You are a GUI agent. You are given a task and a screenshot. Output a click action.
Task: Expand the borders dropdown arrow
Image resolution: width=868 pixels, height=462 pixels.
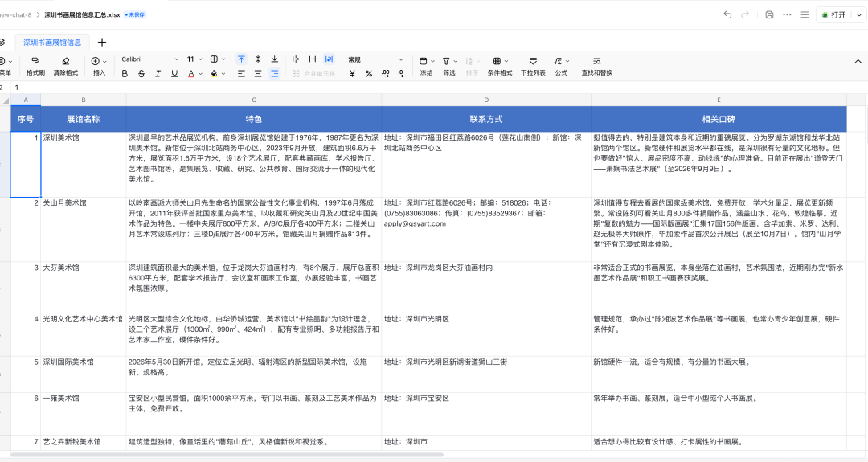223,59
